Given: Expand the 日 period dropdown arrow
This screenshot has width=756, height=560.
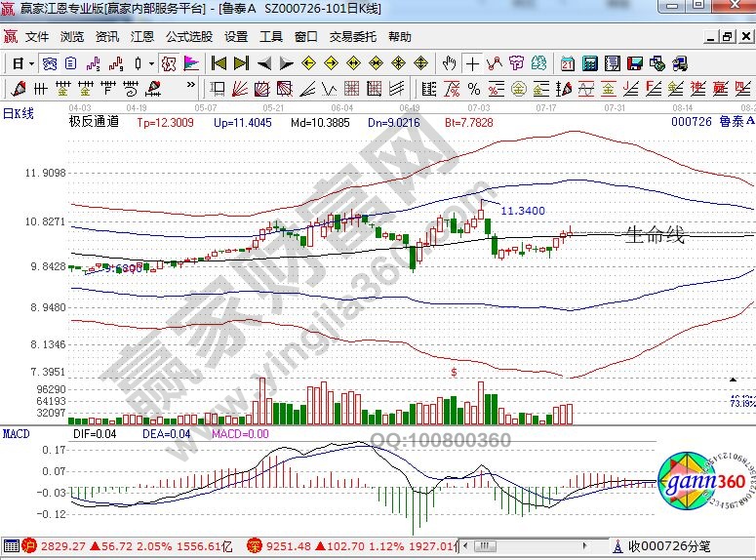Looking at the screenshot, I should click(x=31, y=63).
